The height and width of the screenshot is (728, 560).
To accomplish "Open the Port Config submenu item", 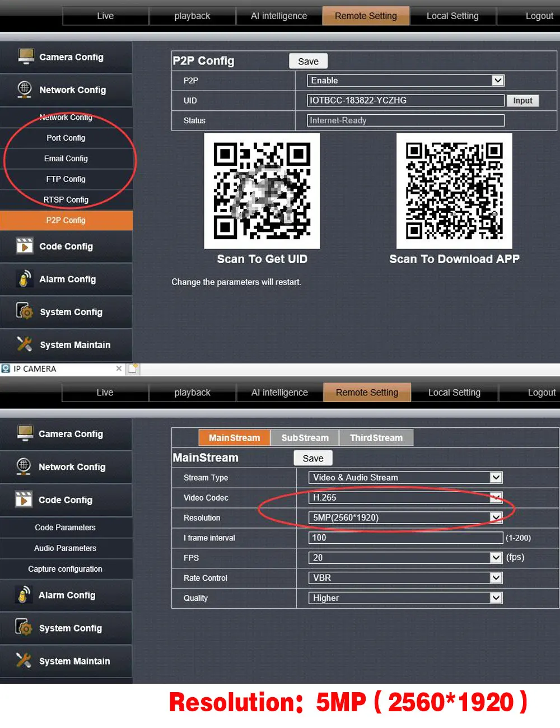I will [66, 138].
